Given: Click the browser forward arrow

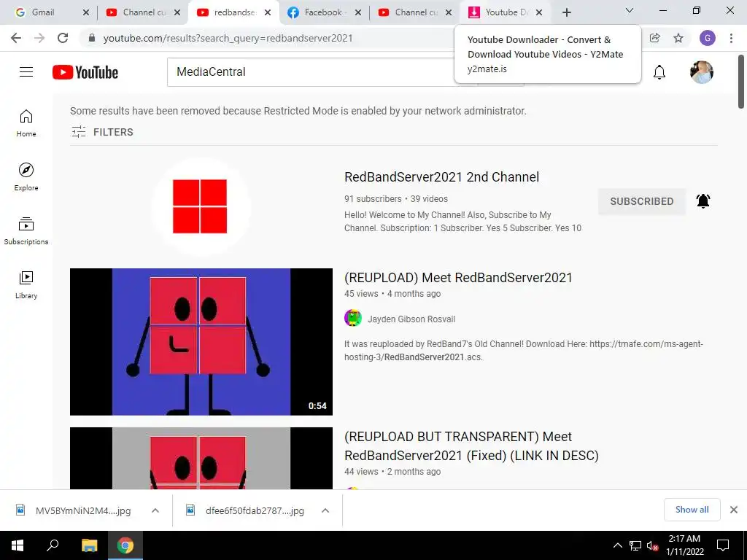Looking at the screenshot, I should click(x=39, y=38).
